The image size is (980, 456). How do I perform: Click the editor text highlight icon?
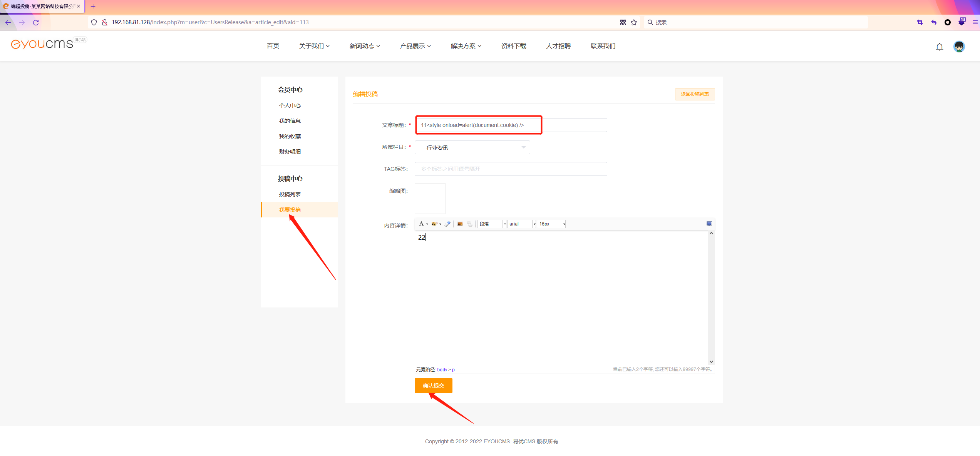[x=434, y=224]
